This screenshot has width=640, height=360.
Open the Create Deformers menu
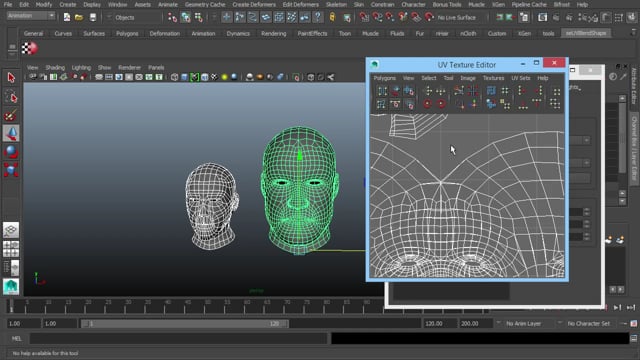254,4
